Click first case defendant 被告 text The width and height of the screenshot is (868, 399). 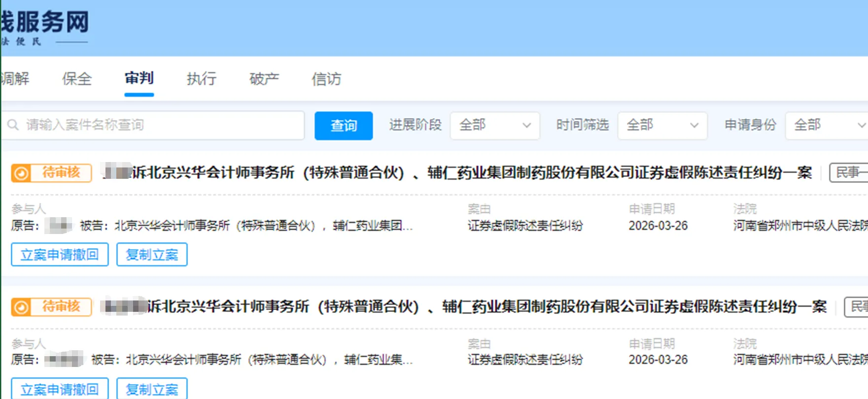click(246, 226)
